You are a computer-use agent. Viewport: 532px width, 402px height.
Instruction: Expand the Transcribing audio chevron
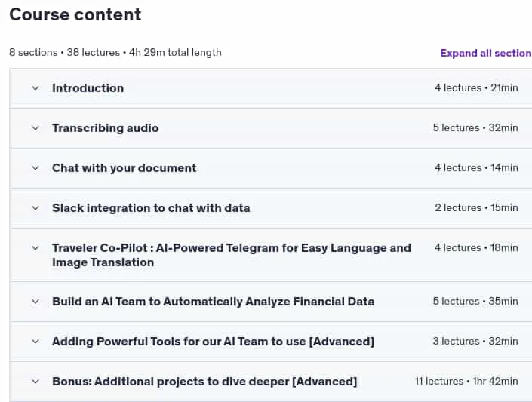click(x=35, y=128)
